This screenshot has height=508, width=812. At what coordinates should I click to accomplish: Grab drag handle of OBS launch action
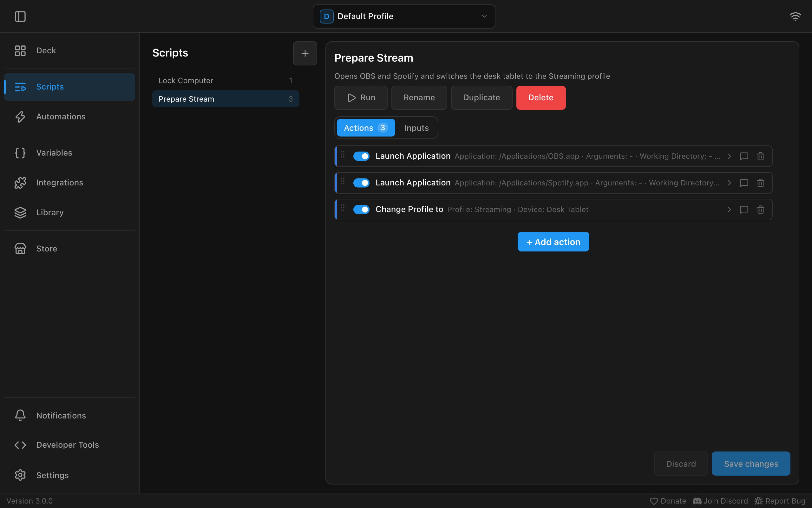tap(343, 155)
